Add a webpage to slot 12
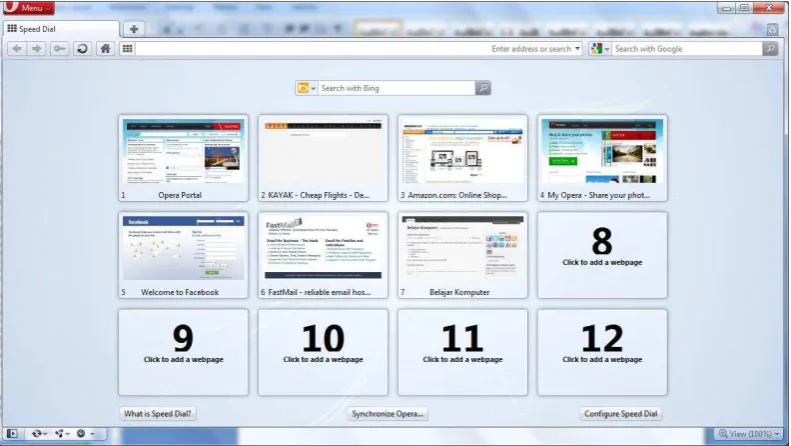This screenshot has width=791, height=446. pos(602,352)
